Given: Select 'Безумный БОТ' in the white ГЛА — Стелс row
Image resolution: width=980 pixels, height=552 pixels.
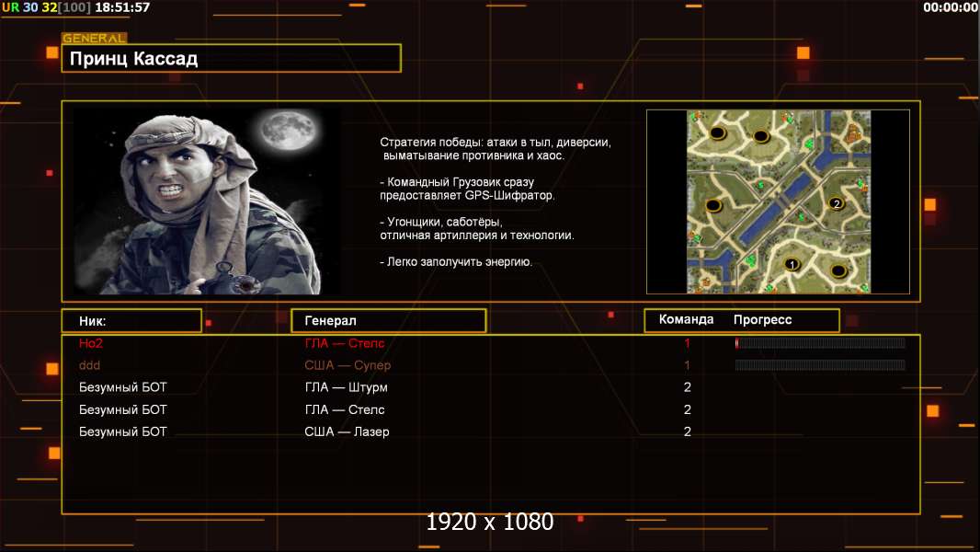Looking at the screenshot, I should [122, 409].
